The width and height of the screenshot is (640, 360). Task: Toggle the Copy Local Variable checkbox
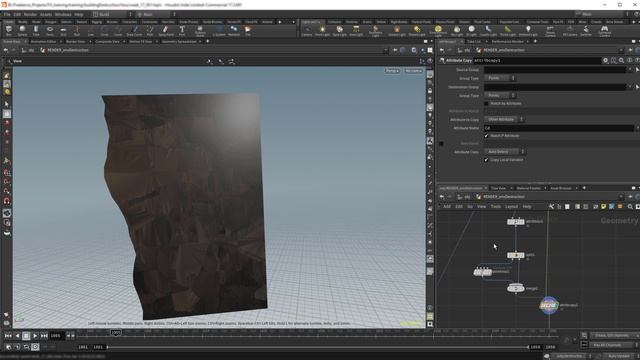point(486,160)
